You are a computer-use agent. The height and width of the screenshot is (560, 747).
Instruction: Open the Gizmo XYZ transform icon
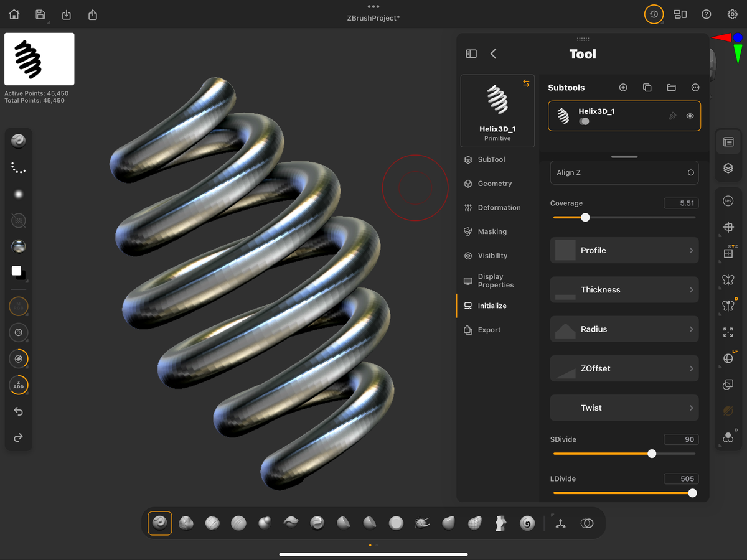point(728,252)
